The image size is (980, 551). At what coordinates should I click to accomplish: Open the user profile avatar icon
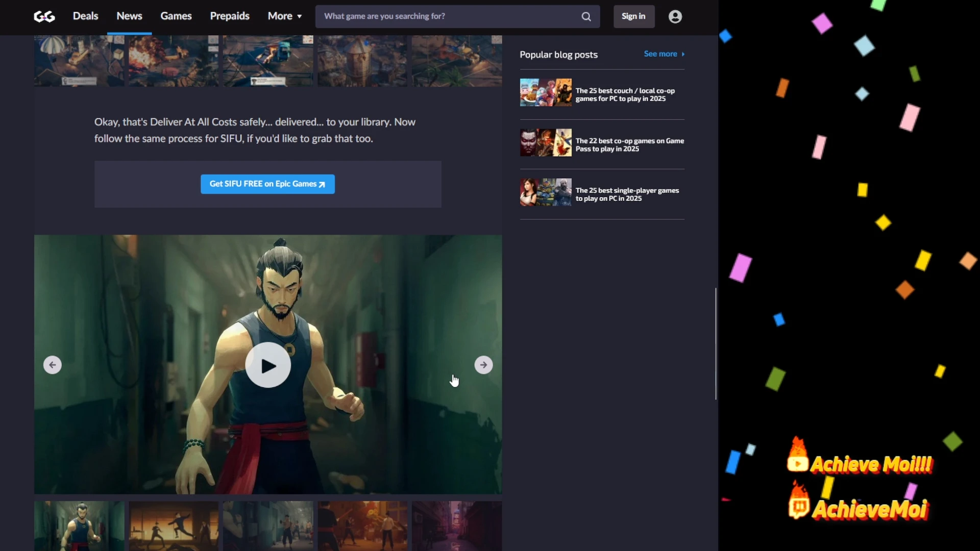[675, 16]
